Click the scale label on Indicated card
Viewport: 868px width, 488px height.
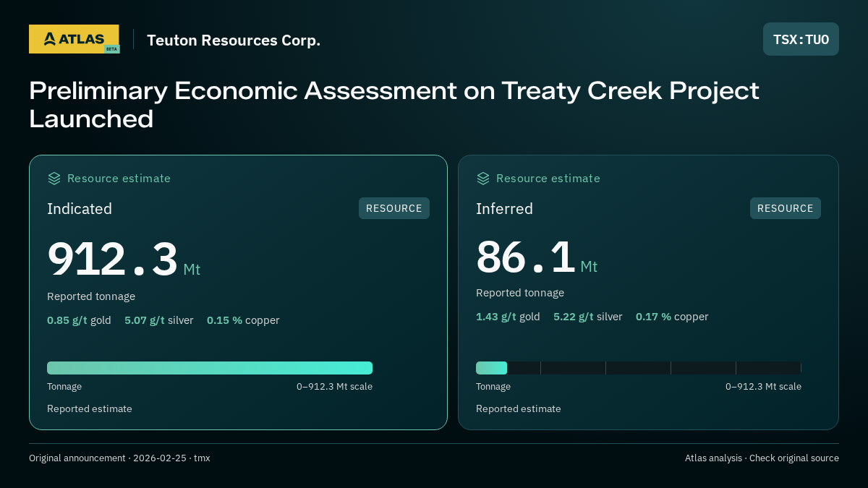click(x=334, y=387)
